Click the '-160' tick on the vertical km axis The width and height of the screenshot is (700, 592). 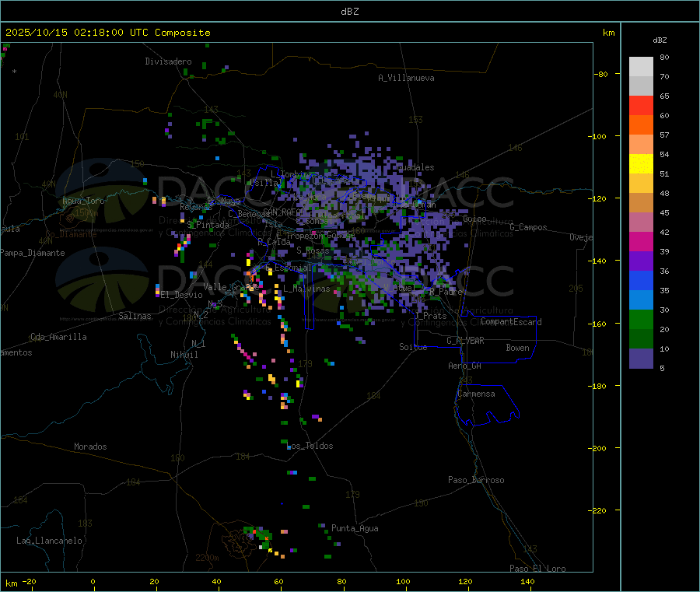[x=597, y=324]
